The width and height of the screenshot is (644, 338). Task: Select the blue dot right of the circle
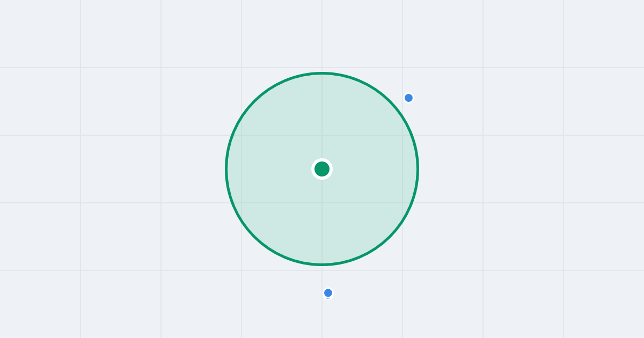pos(408,98)
